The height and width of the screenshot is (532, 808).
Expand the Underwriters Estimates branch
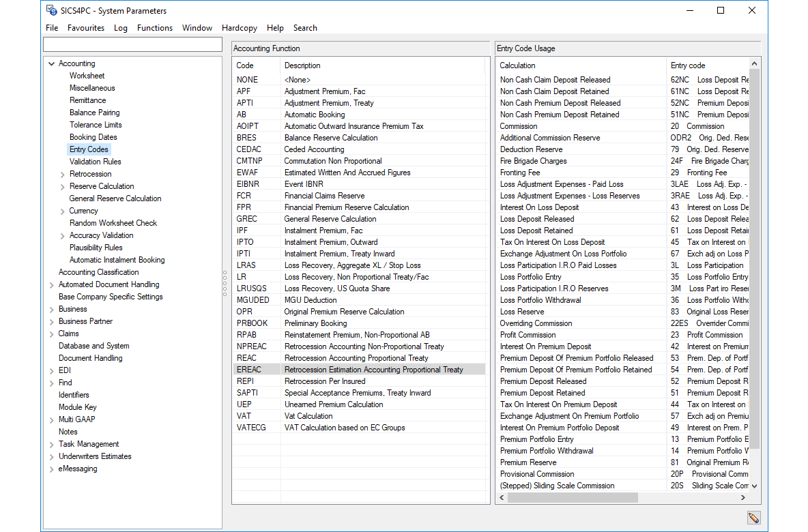pos(51,456)
